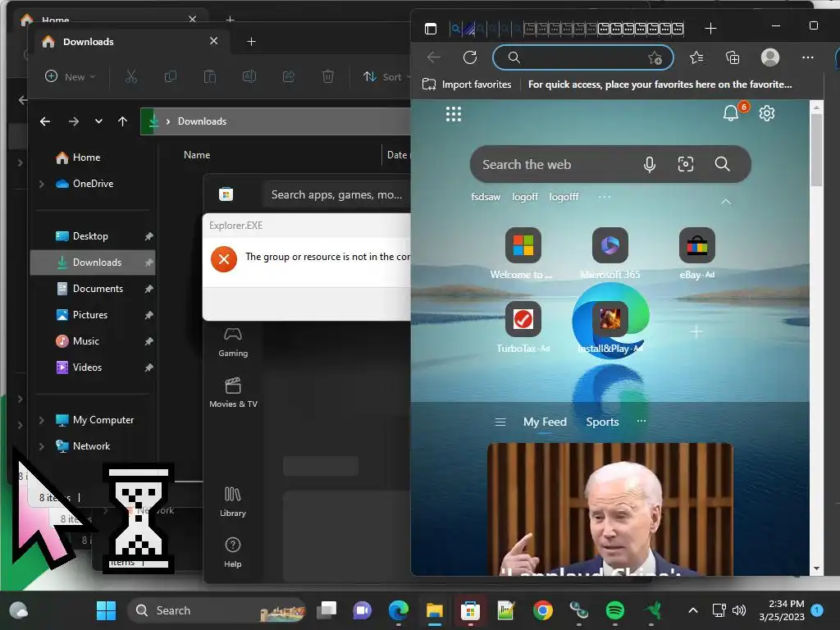Open a new Edge tab
Screen dimensions: 840x630
tap(710, 29)
